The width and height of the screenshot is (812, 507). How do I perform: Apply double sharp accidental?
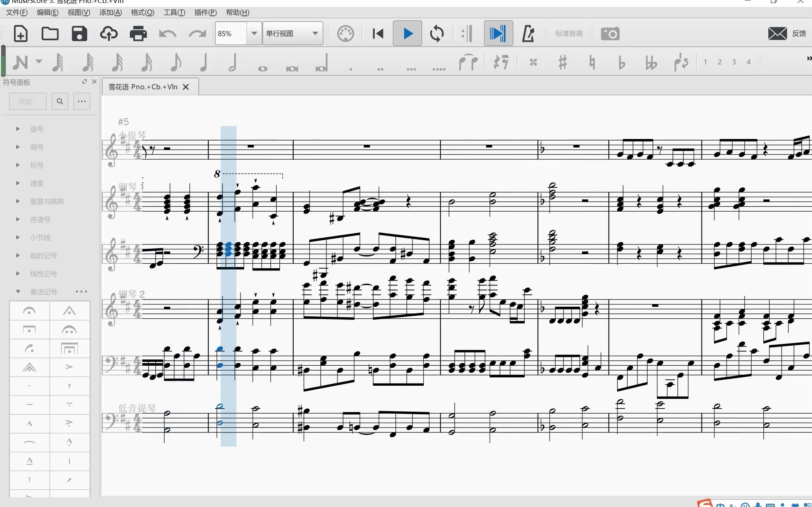click(533, 62)
